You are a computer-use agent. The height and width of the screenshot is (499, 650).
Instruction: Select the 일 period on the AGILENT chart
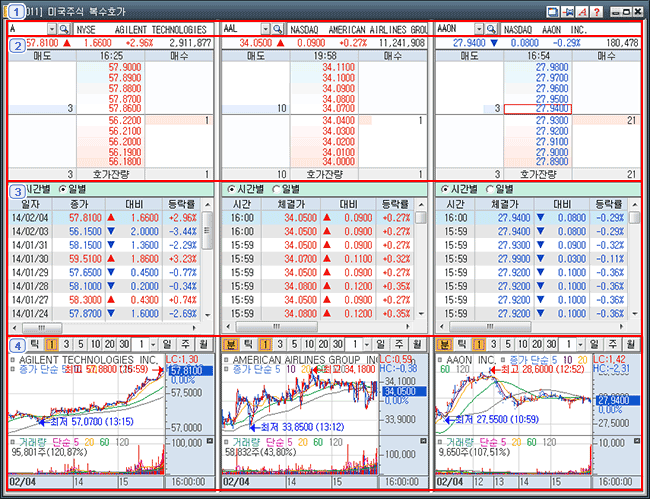click(167, 344)
